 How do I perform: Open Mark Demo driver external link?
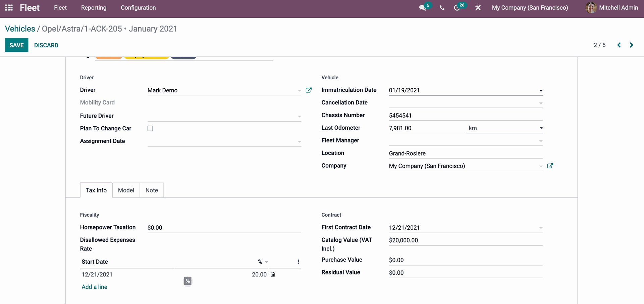309,90
